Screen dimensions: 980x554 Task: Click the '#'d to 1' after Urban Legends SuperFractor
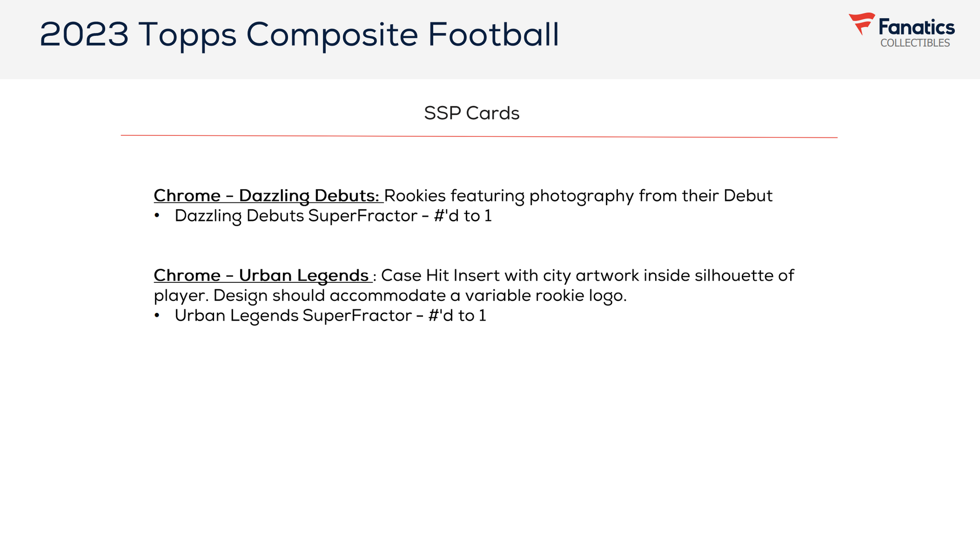click(x=457, y=315)
